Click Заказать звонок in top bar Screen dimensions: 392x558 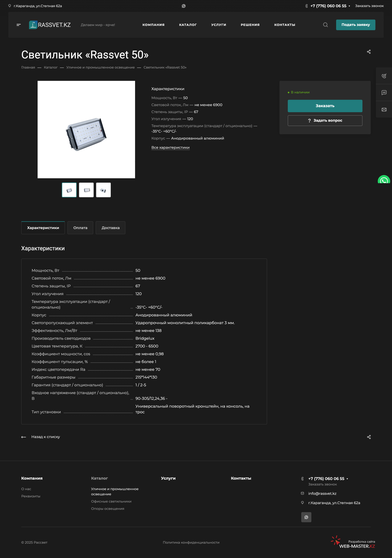click(x=369, y=6)
